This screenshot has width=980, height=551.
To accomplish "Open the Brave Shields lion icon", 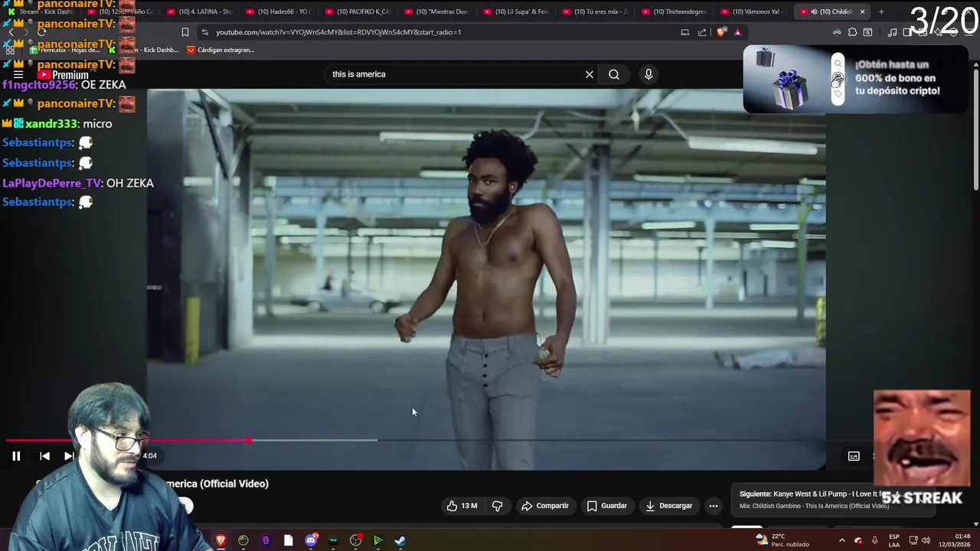I will [x=721, y=32].
